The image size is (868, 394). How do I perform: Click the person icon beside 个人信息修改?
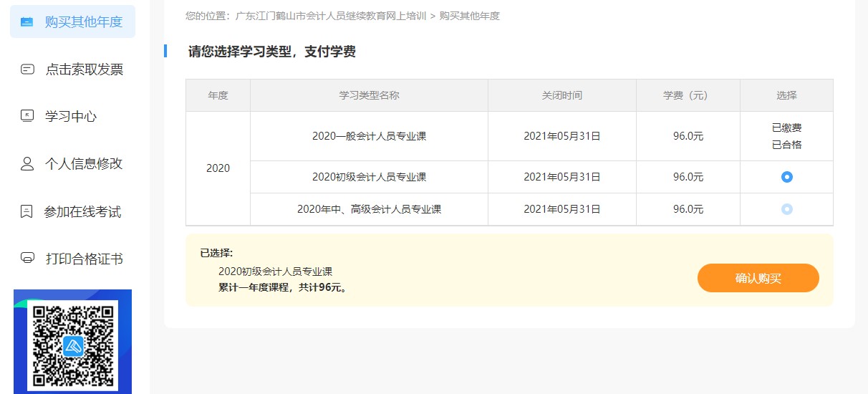pyautogui.click(x=27, y=163)
